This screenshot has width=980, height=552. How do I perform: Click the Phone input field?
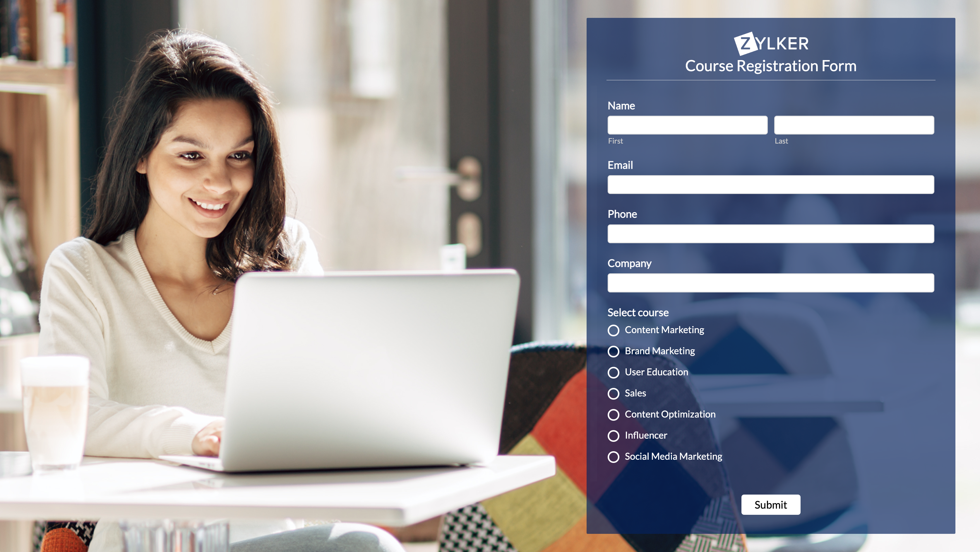click(x=771, y=233)
